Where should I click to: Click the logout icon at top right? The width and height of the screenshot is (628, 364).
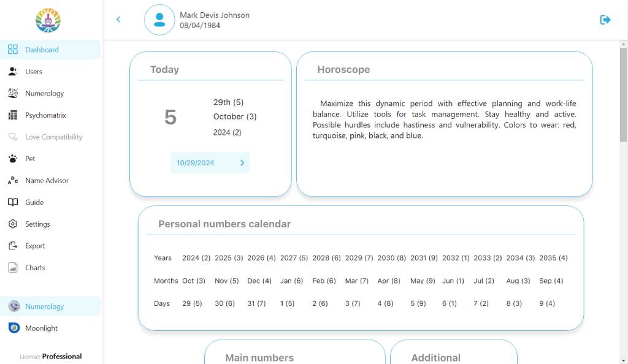[x=605, y=20]
